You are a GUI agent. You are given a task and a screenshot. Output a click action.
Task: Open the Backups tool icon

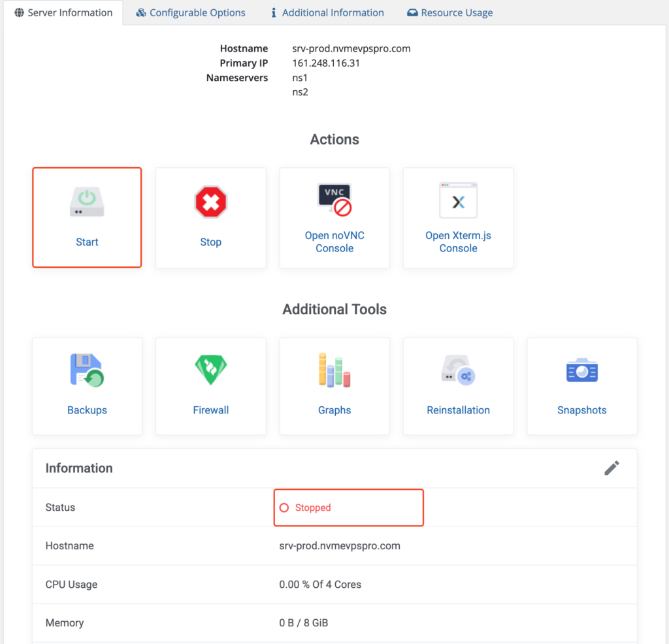click(87, 370)
